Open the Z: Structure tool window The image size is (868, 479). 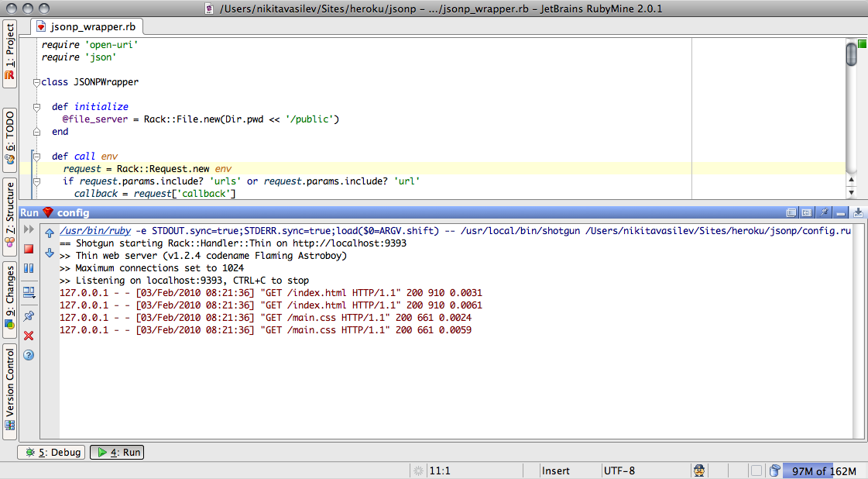[9, 216]
